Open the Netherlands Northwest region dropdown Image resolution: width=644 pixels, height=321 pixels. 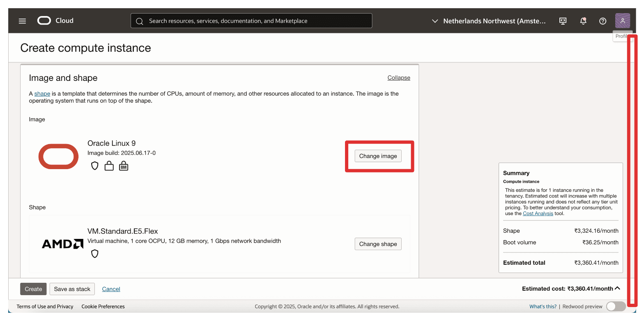pyautogui.click(x=489, y=21)
